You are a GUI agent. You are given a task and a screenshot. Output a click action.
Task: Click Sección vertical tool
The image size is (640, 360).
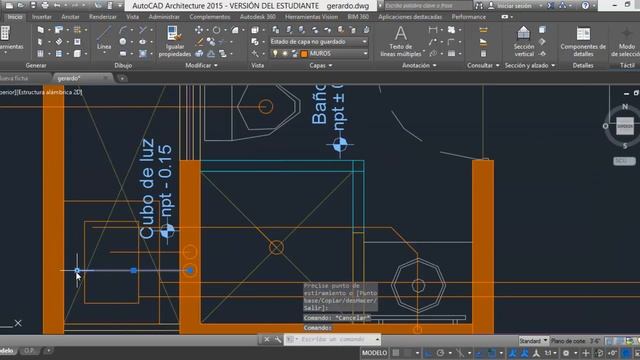524,41
